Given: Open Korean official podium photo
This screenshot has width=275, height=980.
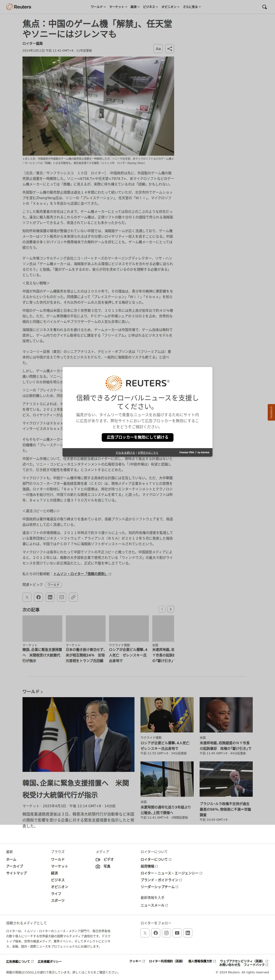Looking at the screenshot, I should [78, 734].
